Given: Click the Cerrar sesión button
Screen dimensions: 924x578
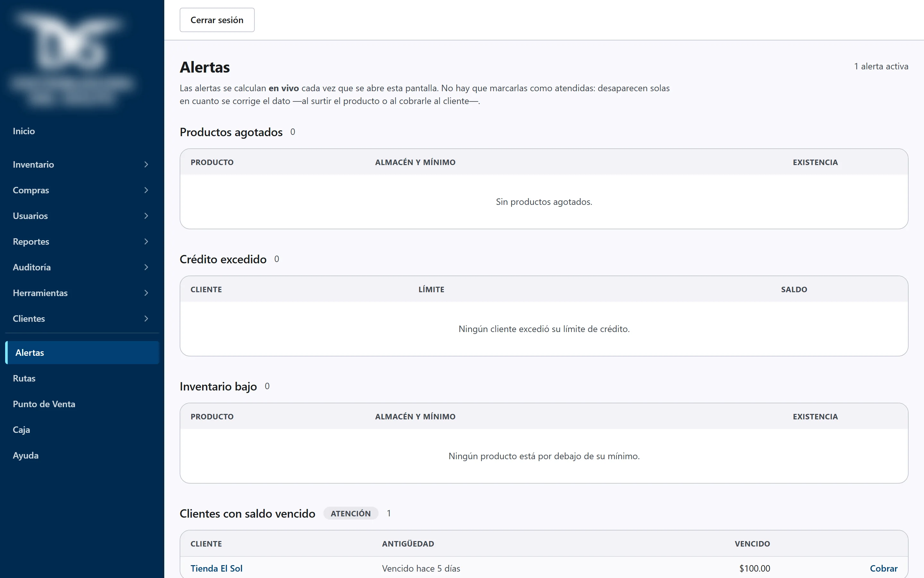Looking at the screenshot, I should (x=217, y=20).
